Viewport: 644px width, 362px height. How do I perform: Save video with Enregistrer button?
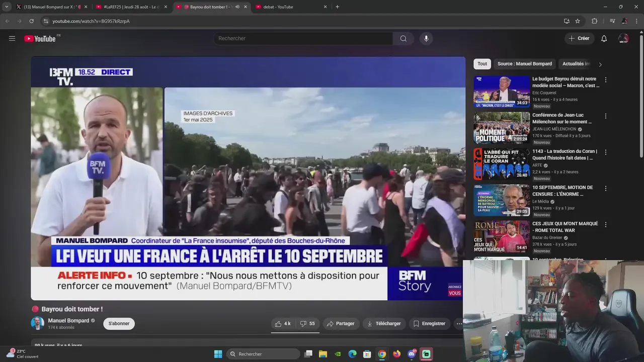[429, 324]
